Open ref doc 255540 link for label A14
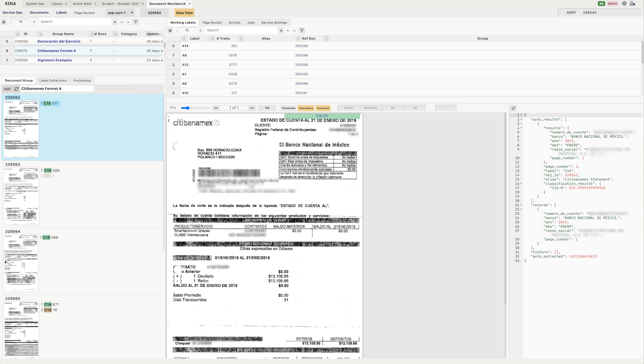The width and height of the screenshot is (644, 364). click(301, 46)
